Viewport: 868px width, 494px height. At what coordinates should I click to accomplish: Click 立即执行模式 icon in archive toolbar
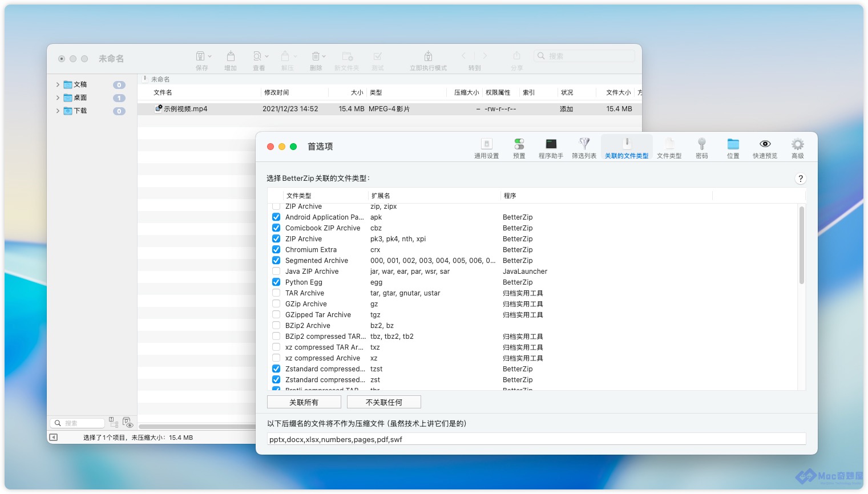428,56
